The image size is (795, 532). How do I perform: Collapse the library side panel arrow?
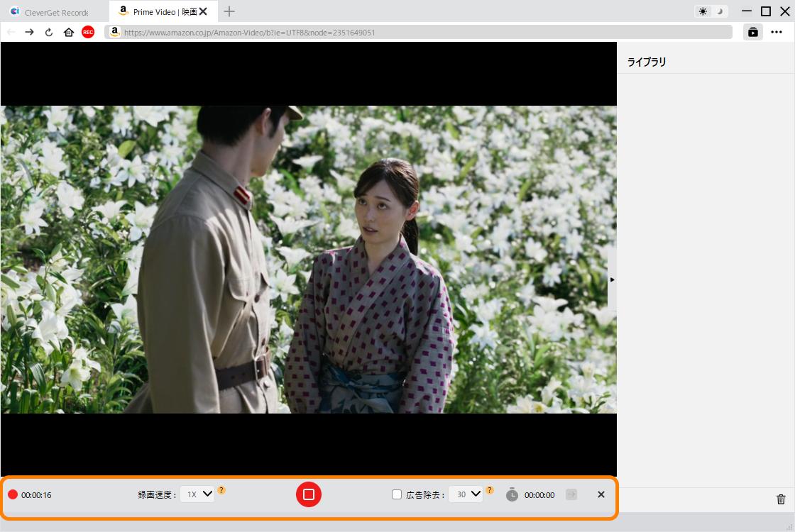612,279
